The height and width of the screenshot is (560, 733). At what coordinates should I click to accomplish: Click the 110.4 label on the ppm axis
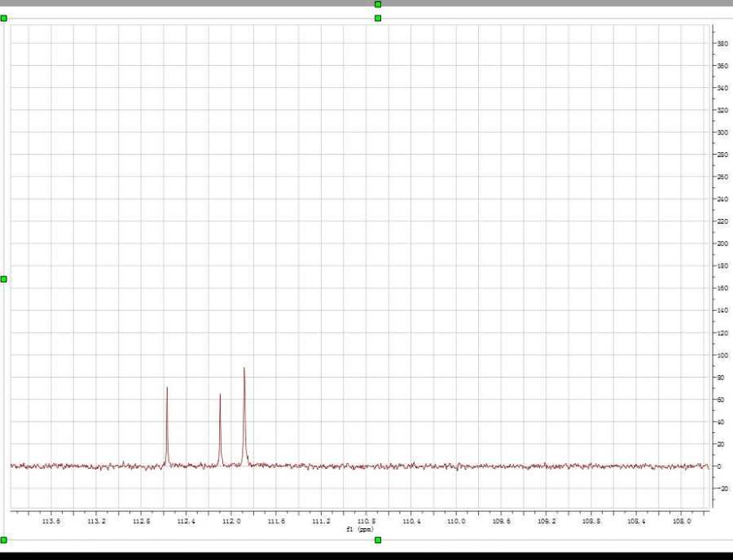point(411,521)
